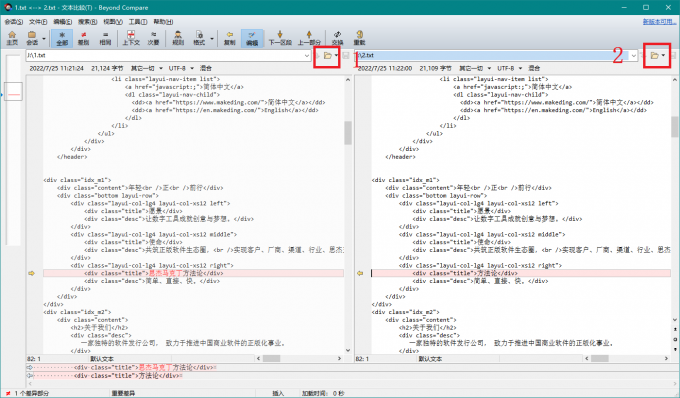Click 重要差异 status bar entry
The image size is (680, 398).
pyautogui.click(x=123, y=393)
